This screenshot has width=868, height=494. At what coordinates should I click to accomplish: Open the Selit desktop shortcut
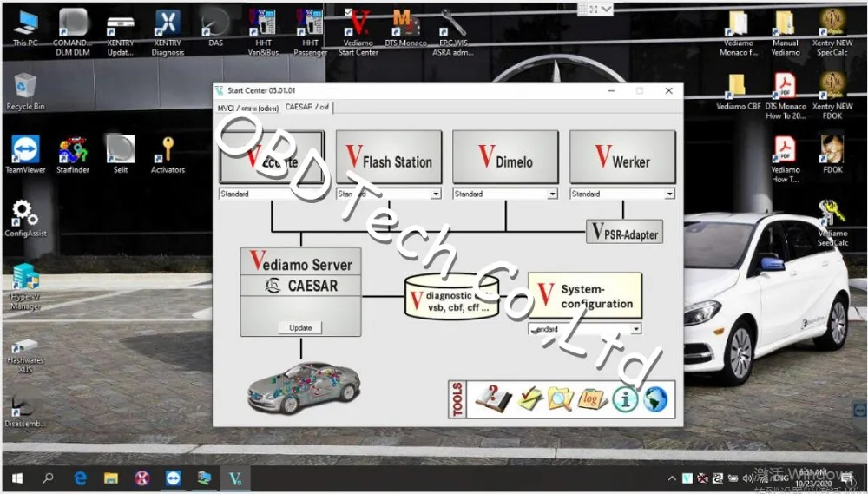(120, 155)
